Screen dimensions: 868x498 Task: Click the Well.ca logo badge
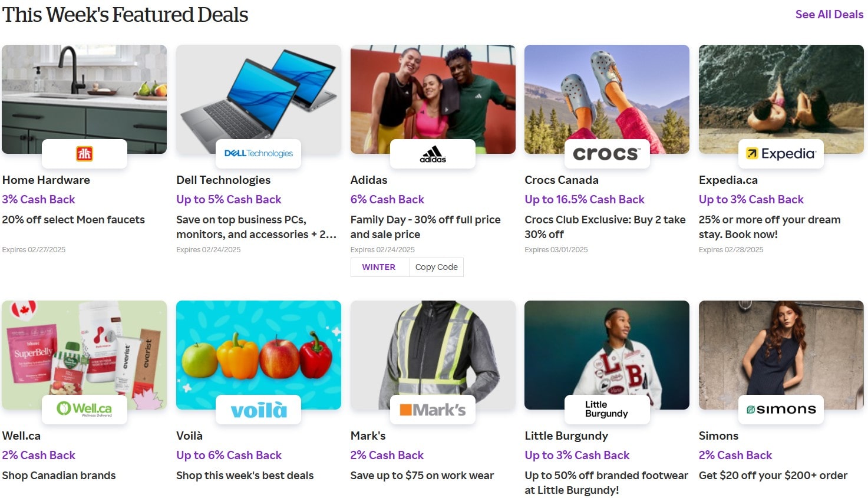pyautogui.click(x=84, y=410)
